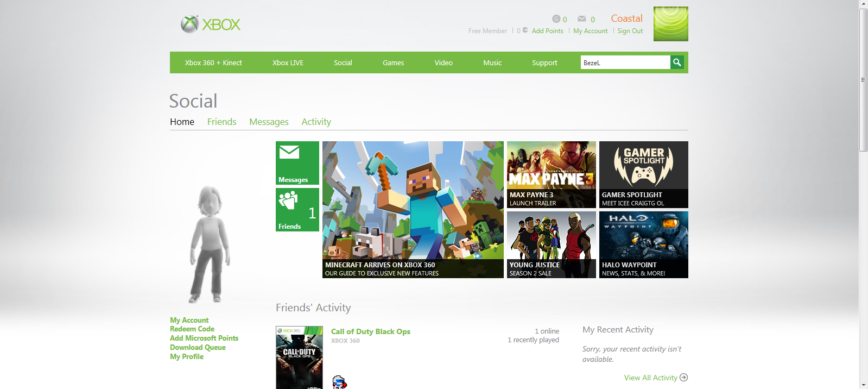Screen dimensions: 868x389
Task: Click Sign Out
Action: click(630, 31)
